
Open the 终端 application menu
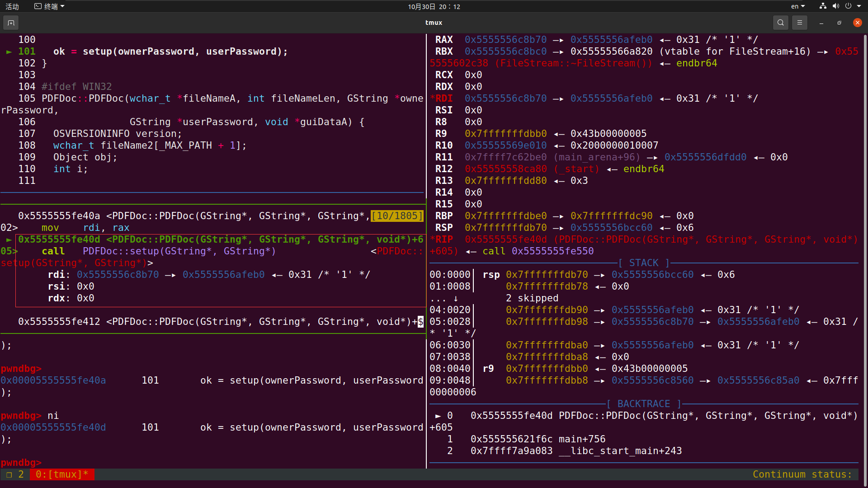(50, 6)
